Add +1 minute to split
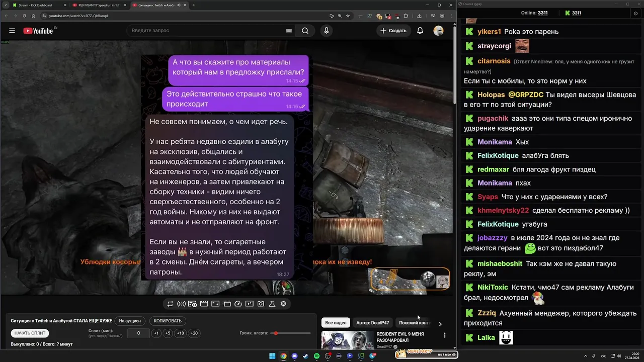The width and height of the screenshot is (644, 362). [156, 333]
